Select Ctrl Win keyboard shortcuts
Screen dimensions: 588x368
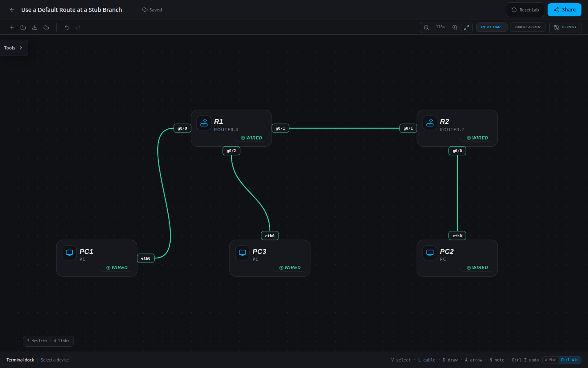point(570,360)
